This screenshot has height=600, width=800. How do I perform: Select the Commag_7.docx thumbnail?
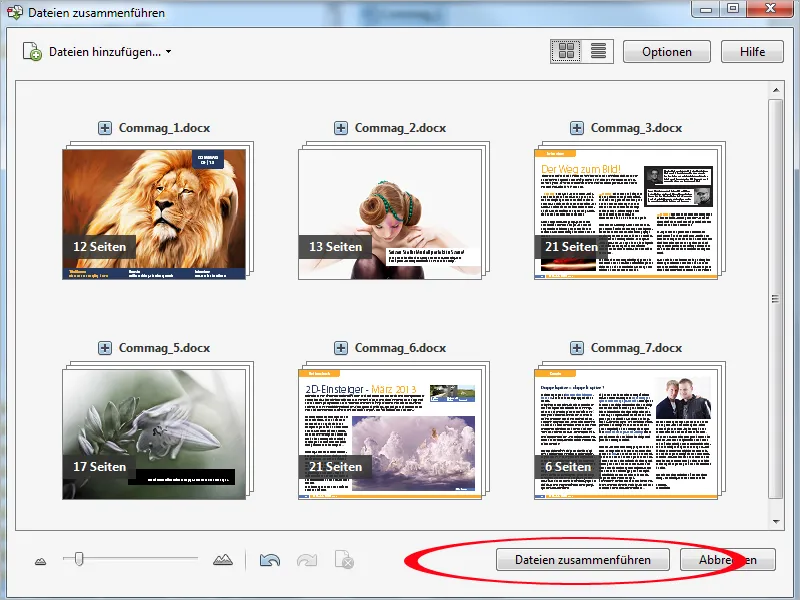click(626, 434)
